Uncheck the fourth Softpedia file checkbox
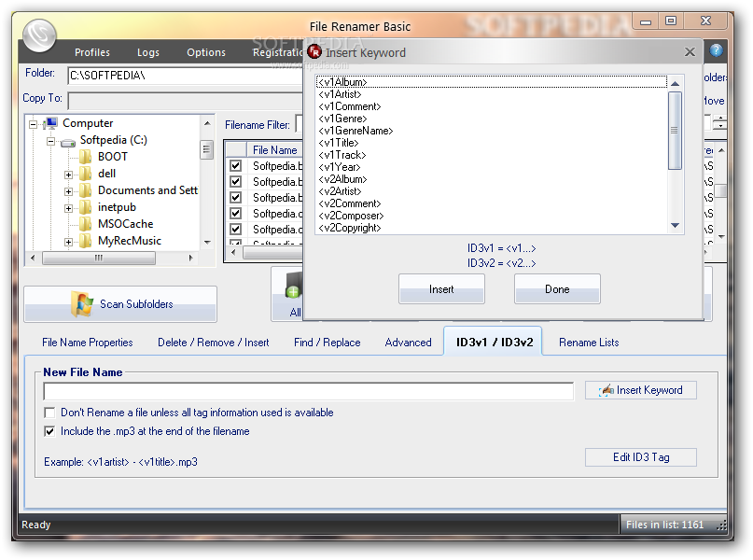This screenshot has height=560, width=753. point(235,213)
